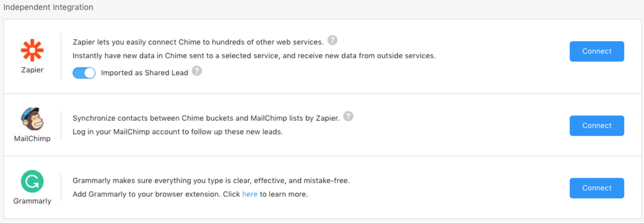Click the 'Instantly have new data in Chime' sentence
The height and width of the screenshot is (223, 644).
[254, 56]
